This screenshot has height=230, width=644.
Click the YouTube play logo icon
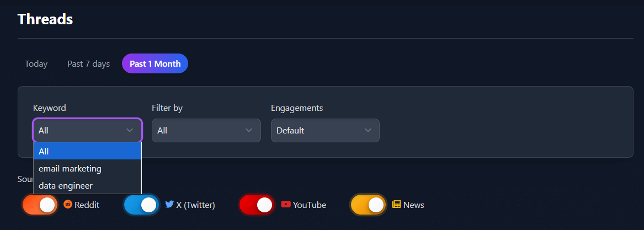286,204
